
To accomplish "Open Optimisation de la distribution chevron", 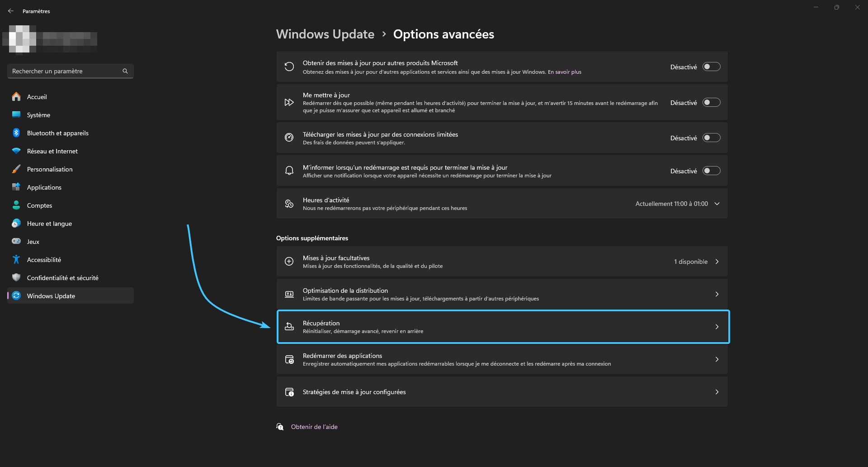I will pos(717,294).
